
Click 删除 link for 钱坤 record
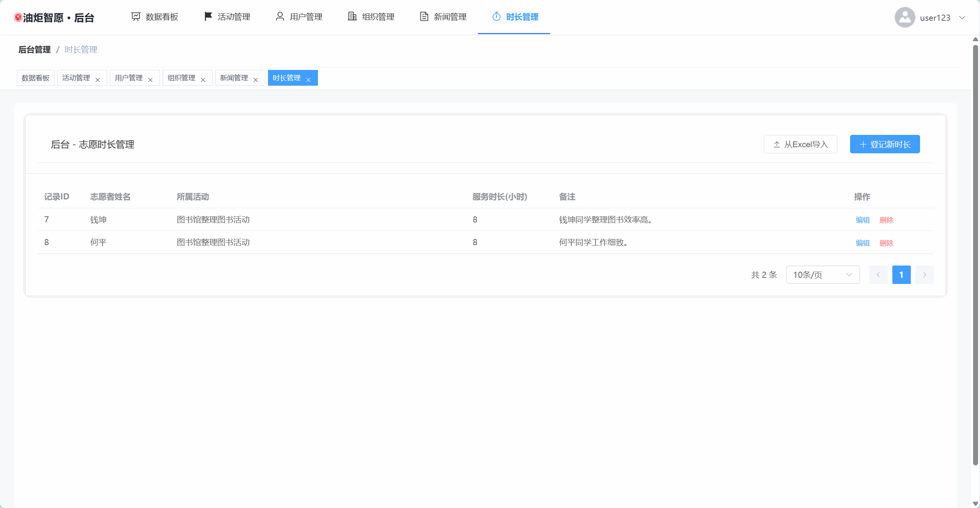pyautogui.click(x=886, y=220)
